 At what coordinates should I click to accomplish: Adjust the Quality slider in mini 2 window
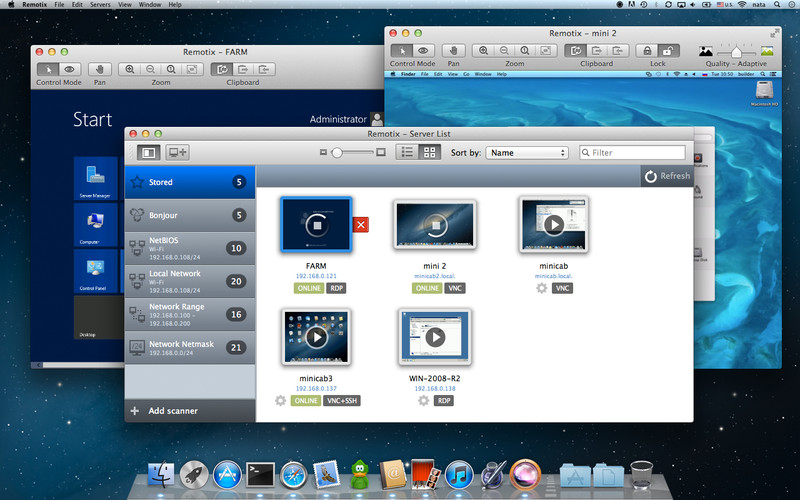736,52
